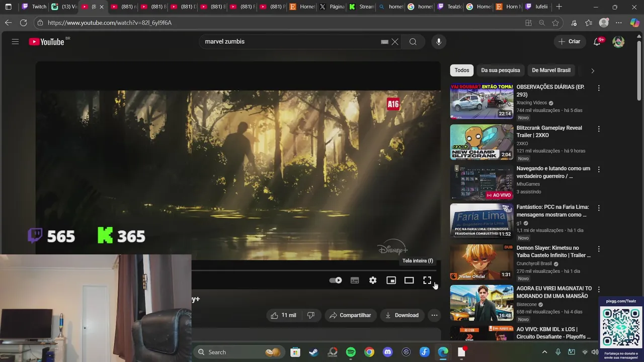Switch to the Kick Stream tab
644x362 pixels.
click(x=362, y=7)
